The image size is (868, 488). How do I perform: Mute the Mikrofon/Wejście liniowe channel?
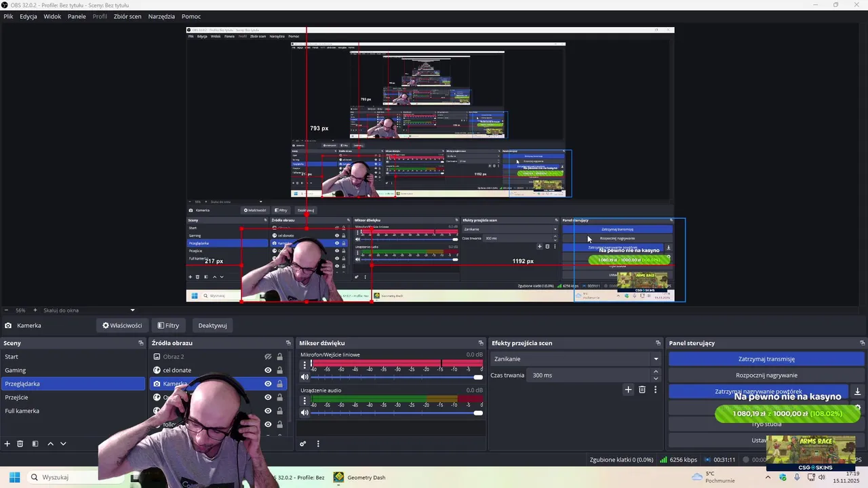click(x=304, y=377)
